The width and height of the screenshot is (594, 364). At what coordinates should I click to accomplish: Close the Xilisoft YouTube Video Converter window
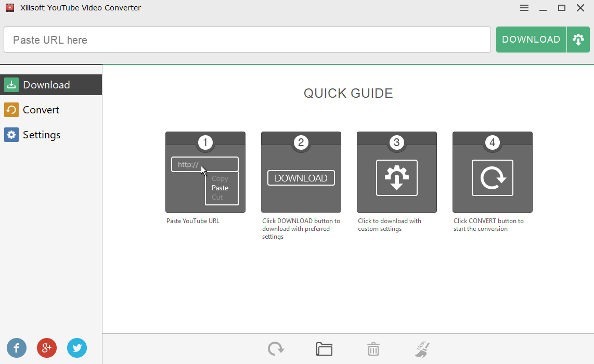pyautogui.click(x=580, y=8)
